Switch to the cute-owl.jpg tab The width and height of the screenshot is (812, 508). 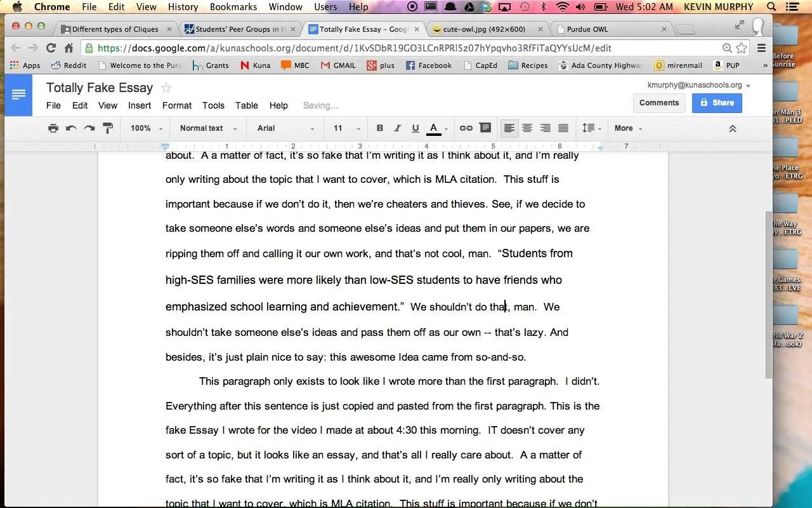pyautogui.click(x=487, y=29)
